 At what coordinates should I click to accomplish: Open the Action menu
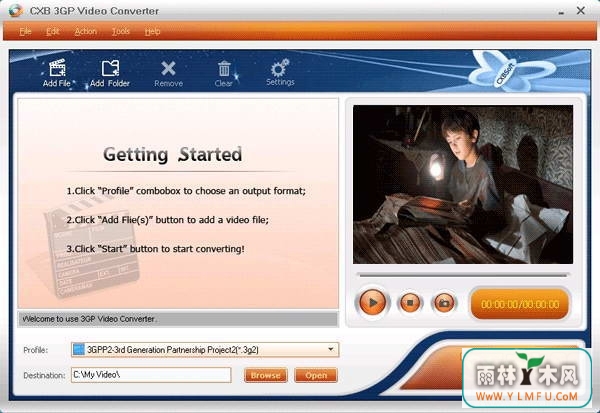[86, 31]
